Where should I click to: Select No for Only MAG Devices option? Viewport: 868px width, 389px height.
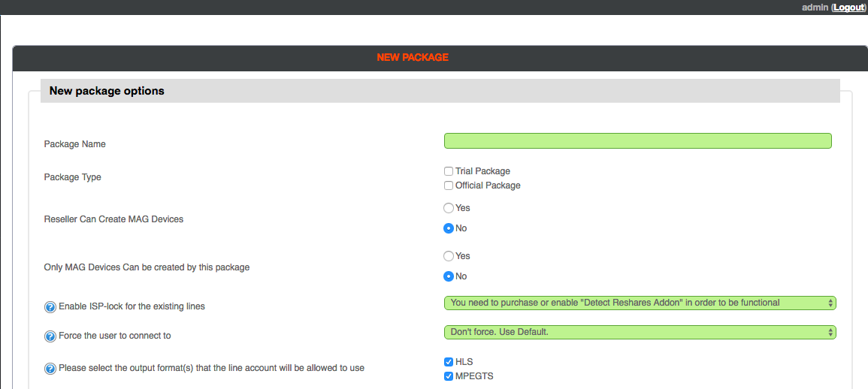tap(449, 276)
